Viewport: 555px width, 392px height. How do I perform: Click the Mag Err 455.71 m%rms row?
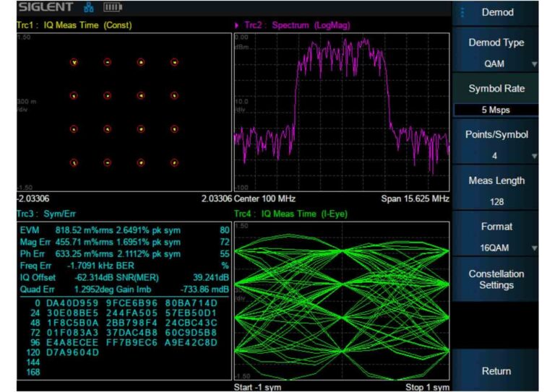click(x=124, y=242)
